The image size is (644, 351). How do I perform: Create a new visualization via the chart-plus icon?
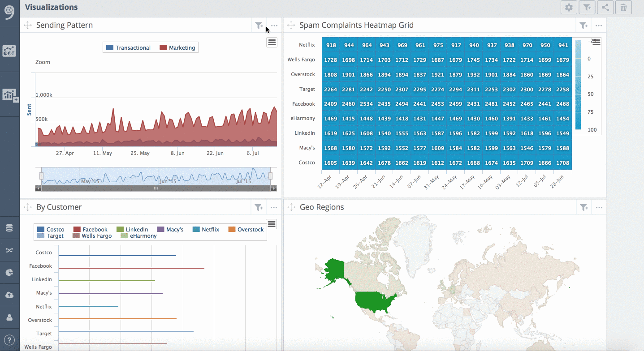[x=10, y=95]
